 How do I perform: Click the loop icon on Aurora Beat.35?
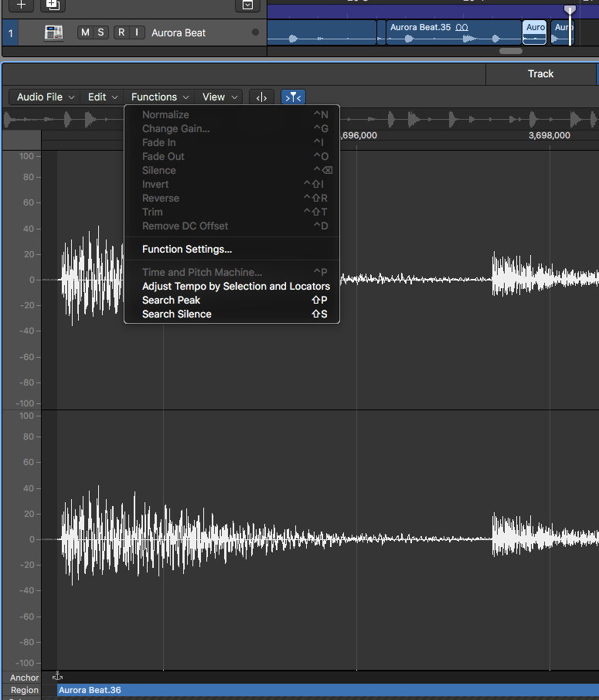pyautogui.click(x=461, y=28)
